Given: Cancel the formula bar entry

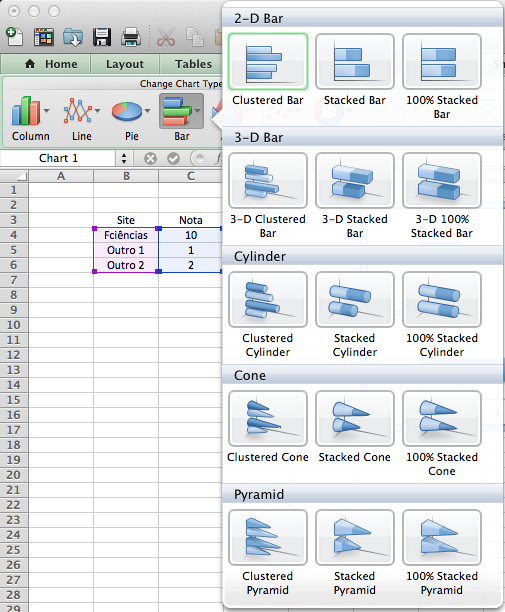Looking at the screenshot, I should point(150,158).
